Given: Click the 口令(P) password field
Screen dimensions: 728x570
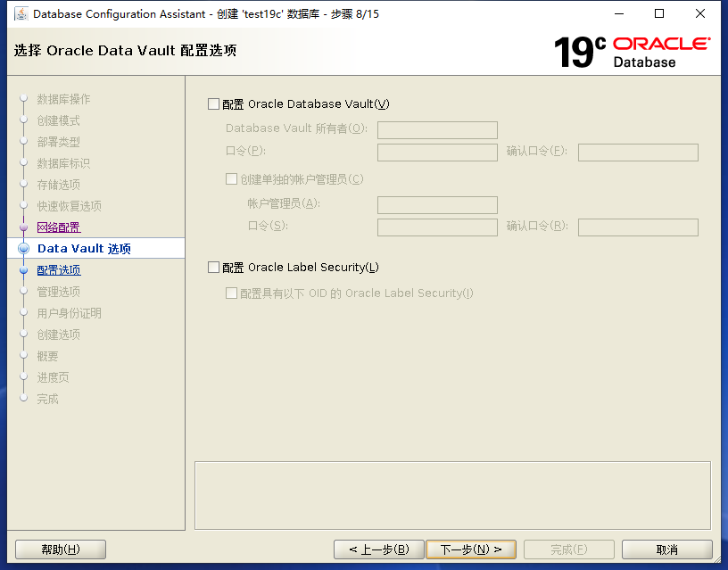Looking at the screenshot, I should pos(437,153).
